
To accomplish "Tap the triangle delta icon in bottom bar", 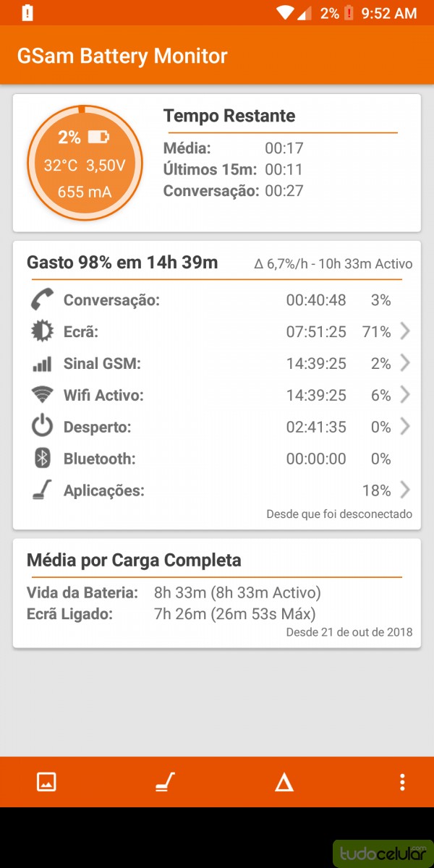I will (x=284, y=782).
